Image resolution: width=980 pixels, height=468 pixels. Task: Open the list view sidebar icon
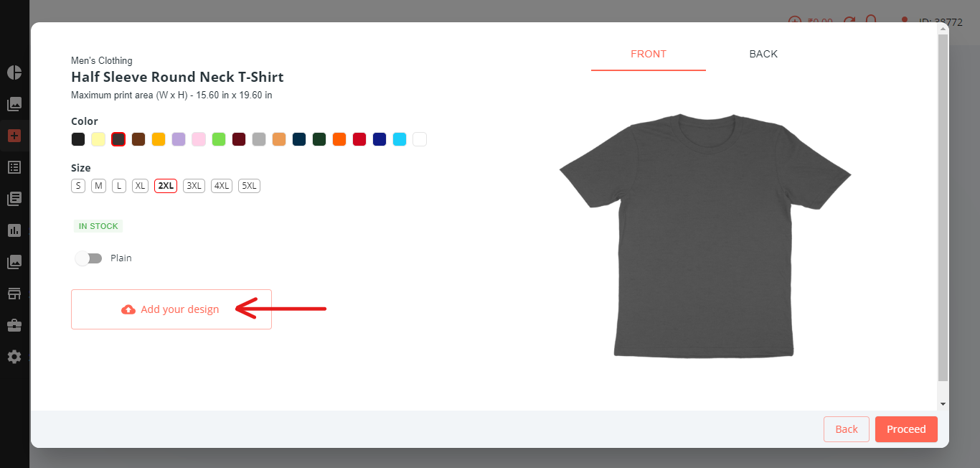tap(14, 167)
